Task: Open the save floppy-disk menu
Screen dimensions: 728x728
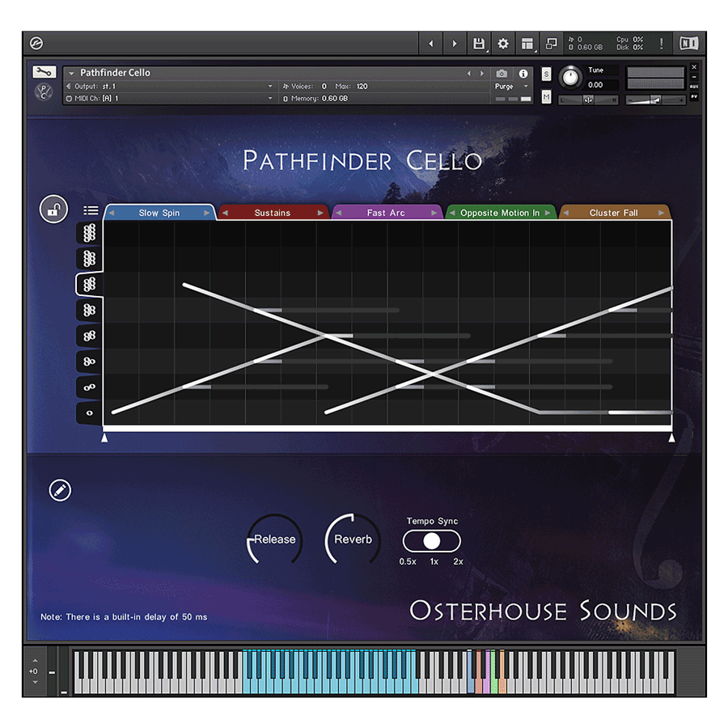Action: 479,44
